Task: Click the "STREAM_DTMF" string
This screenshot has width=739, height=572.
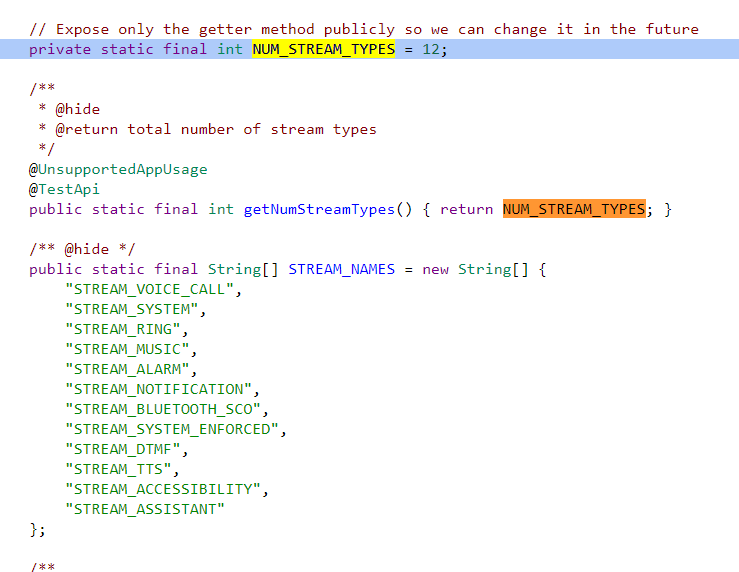Action: pyautogui.click(x=123, y=449)
